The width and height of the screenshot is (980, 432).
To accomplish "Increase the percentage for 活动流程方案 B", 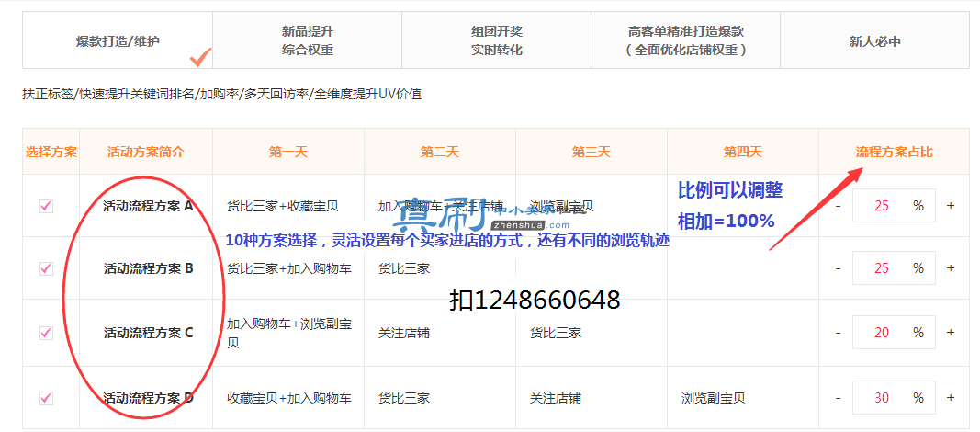I will pos(951,268).
